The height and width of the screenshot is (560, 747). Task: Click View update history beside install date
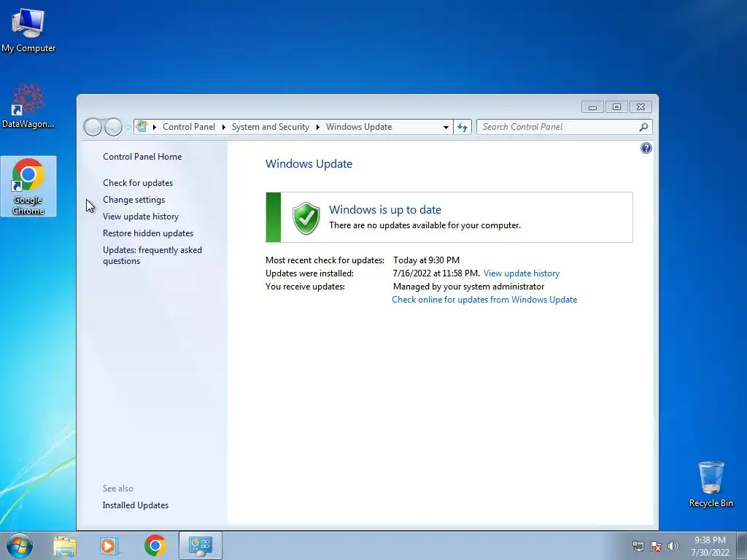(x=521, y=273)
